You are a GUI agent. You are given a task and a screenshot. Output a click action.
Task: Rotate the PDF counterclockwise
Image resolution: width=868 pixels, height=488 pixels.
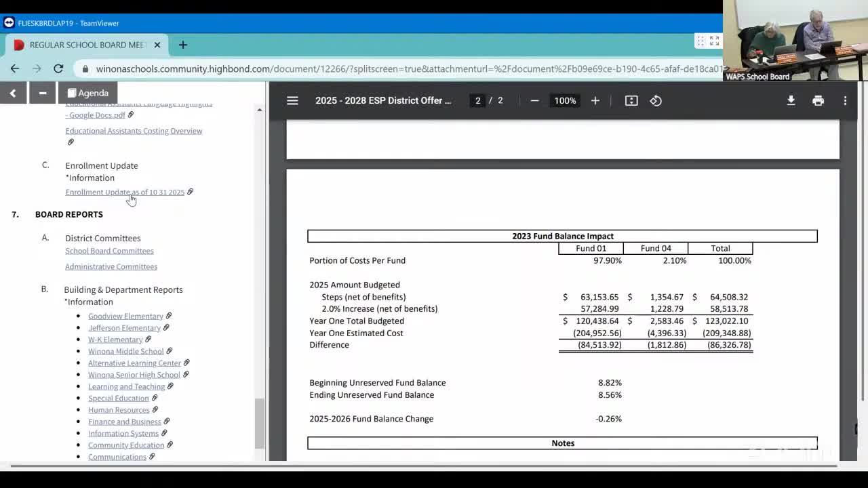pos(656,100)
